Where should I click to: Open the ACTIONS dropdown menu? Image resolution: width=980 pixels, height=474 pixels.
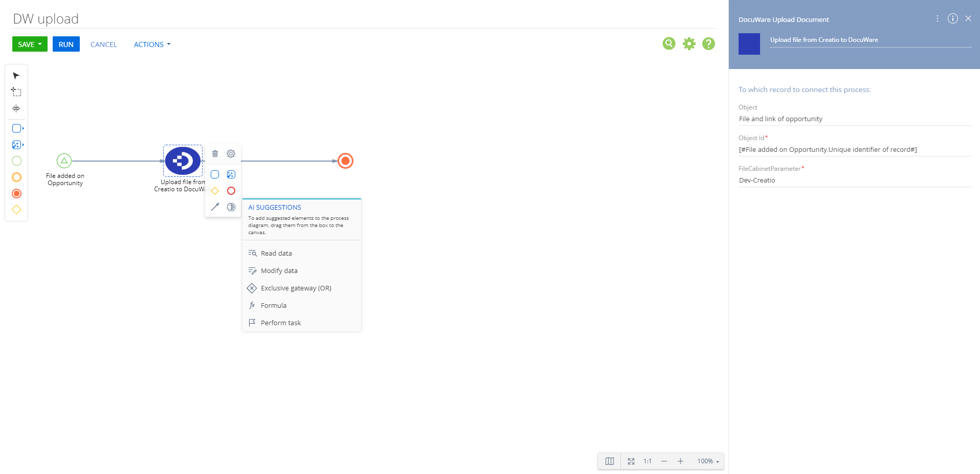(x=152, y=44)
